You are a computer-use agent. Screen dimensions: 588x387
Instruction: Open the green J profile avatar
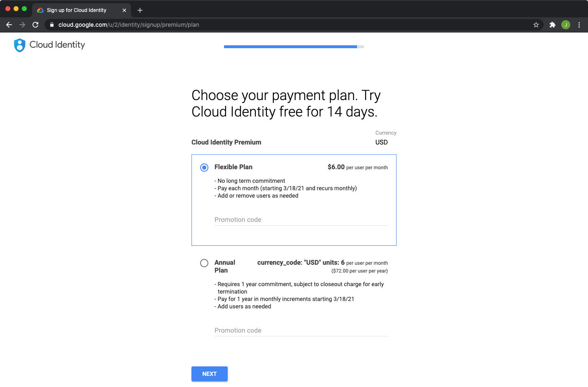[x=566, y=25]
